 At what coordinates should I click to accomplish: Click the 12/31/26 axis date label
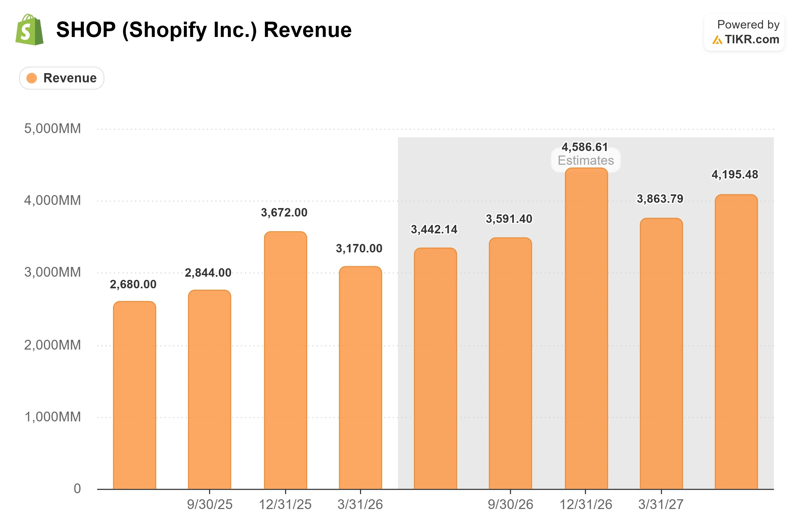tap(586, 505)
